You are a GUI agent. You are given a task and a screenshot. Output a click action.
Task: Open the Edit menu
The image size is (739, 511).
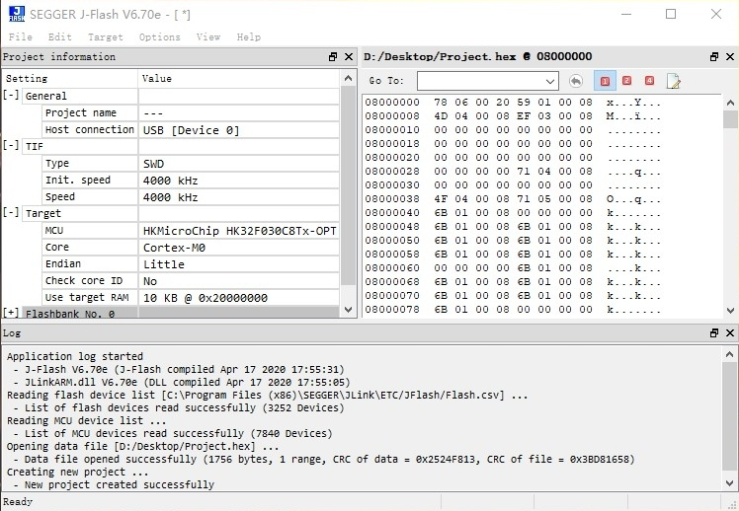click(x=60, y=37)
